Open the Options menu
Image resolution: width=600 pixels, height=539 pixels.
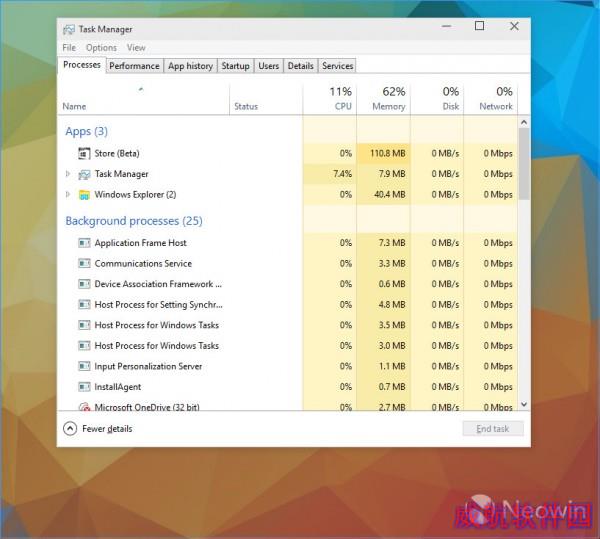101,48
